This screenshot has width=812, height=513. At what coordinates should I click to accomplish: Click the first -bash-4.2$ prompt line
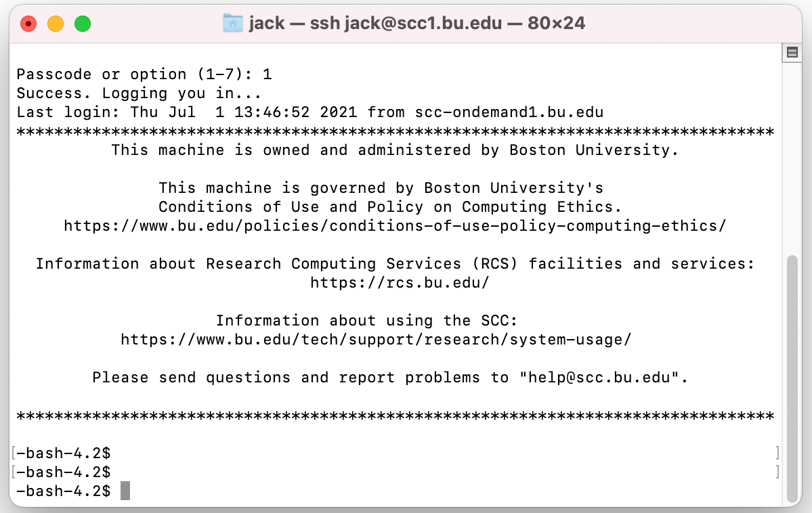coord(64,452)
